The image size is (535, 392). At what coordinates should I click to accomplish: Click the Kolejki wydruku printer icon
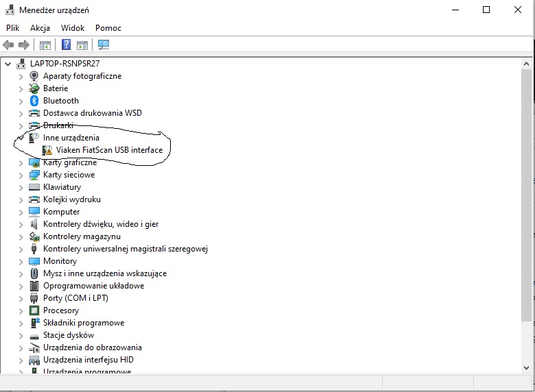pyautogui.click(x=34, y=199)
